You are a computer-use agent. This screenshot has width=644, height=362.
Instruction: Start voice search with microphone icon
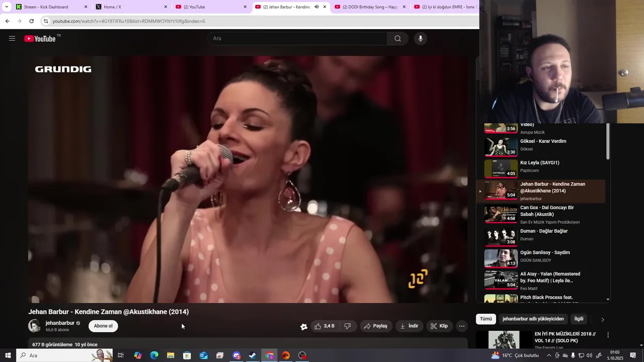point(421,39)
